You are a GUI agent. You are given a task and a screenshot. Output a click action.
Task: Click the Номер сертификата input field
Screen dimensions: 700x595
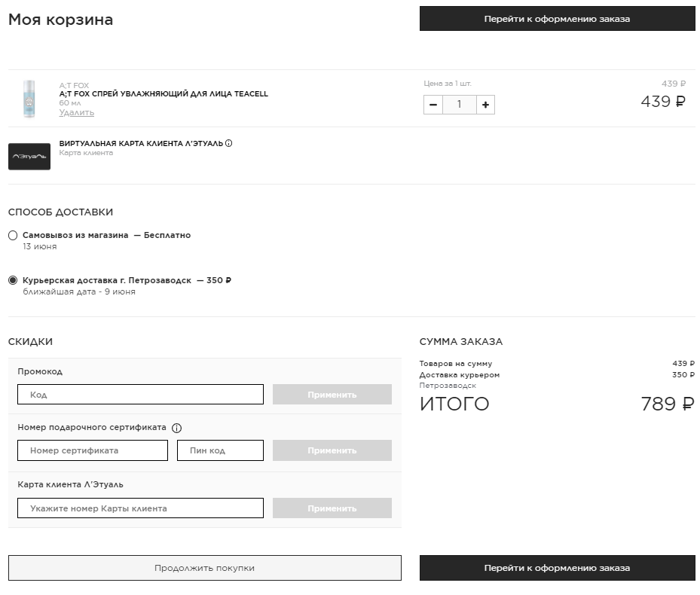pyautogui.click(x=93, y=450)
